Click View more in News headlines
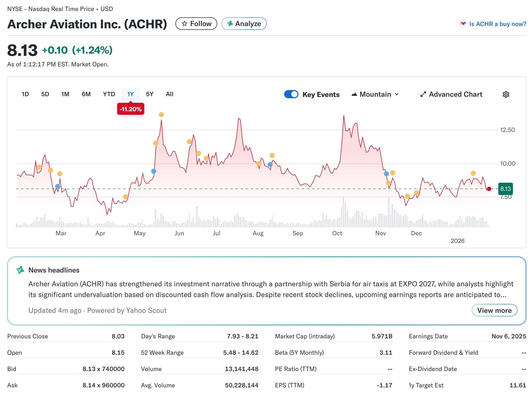 point(494,310)
